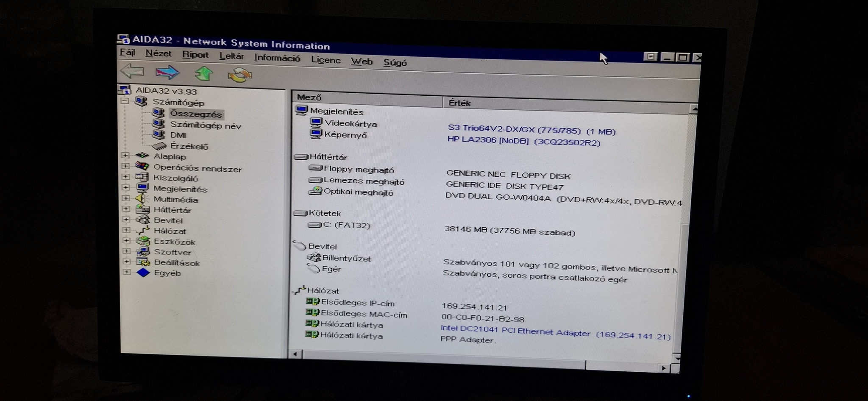This screenshot has height=401, width=868.
Task: Collapse the Számítógép tree node
Action: [125, 101]
